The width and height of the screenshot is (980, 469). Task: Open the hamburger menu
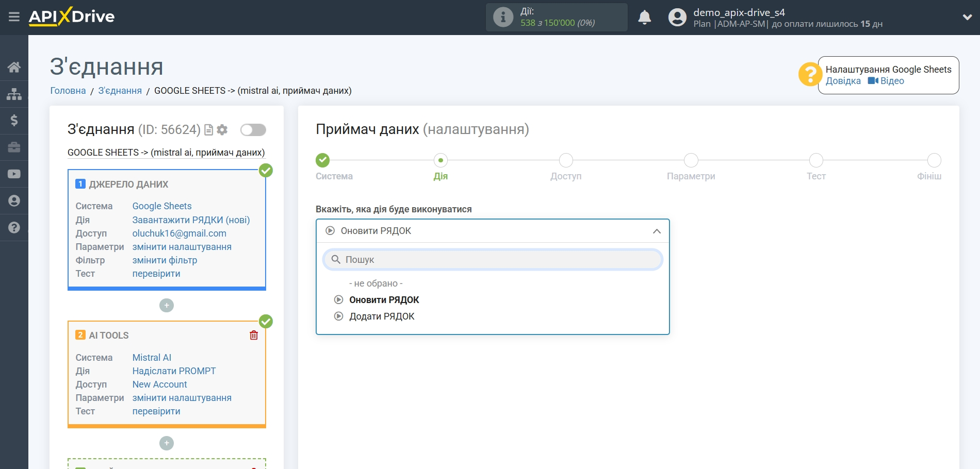tap(15, 16)
